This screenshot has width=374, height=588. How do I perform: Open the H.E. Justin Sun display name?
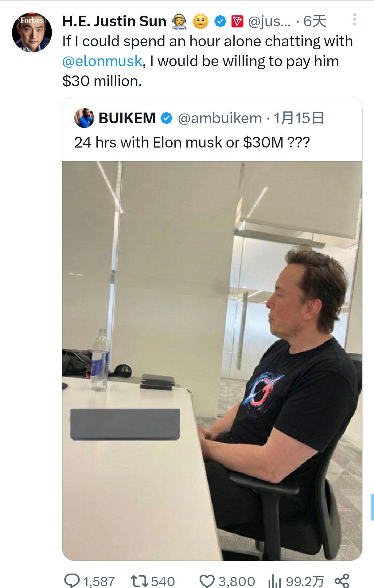coord(114,21)
